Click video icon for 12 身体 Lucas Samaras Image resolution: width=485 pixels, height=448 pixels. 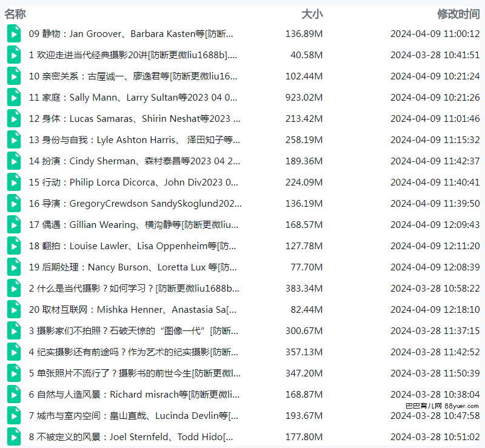[14, 118]
